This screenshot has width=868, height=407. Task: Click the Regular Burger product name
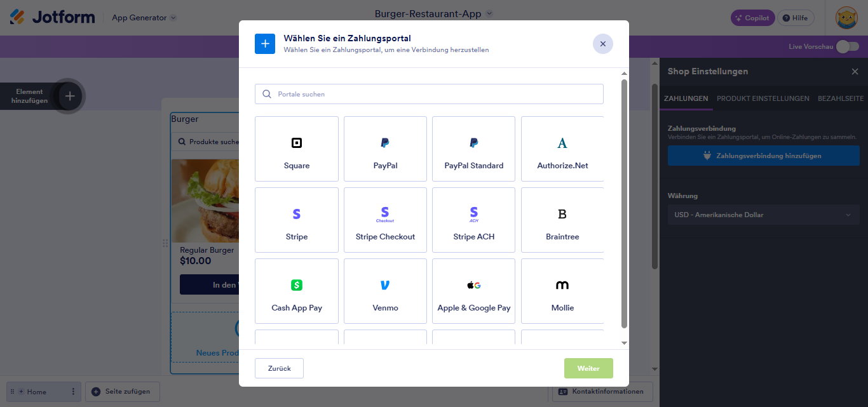pos(207,250)
